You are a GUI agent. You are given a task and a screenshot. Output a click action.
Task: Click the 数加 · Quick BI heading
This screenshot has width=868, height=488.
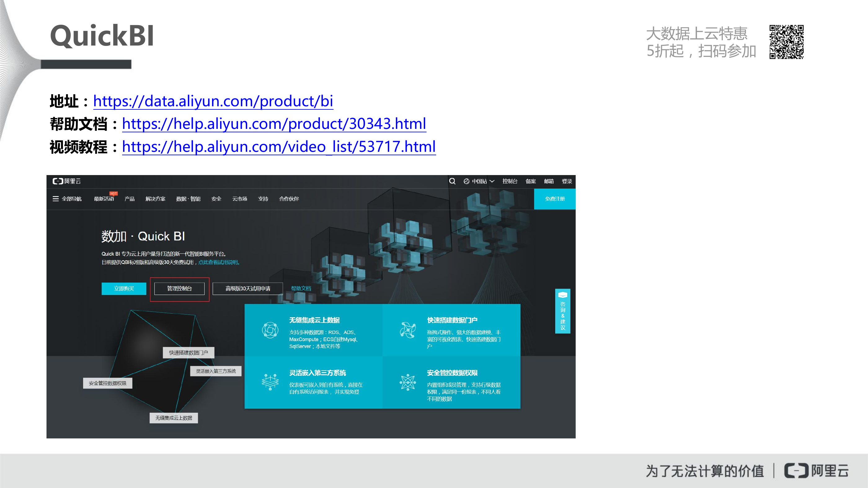coord(143,236)
